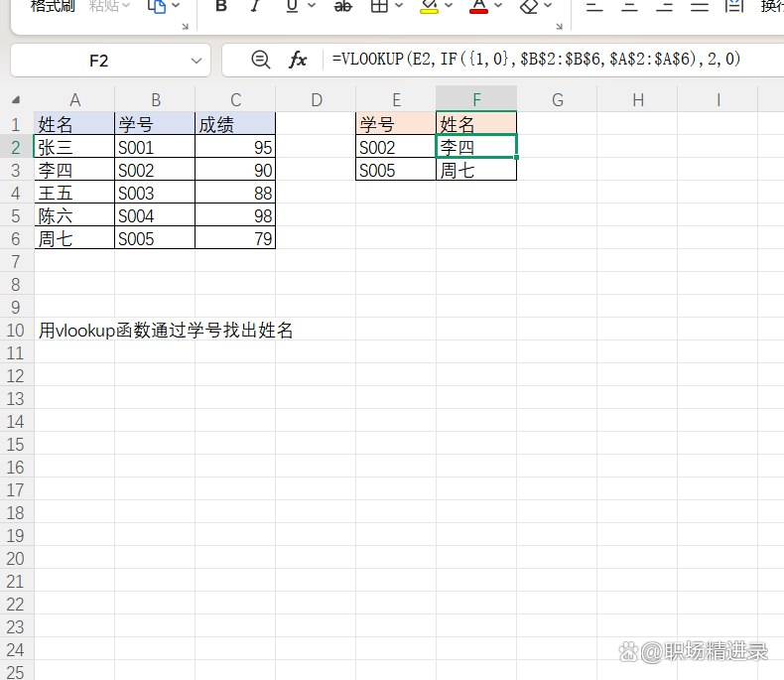Apply the red font color icon
The width and height of the screenshot is (784, 680).
pos(478,6)
